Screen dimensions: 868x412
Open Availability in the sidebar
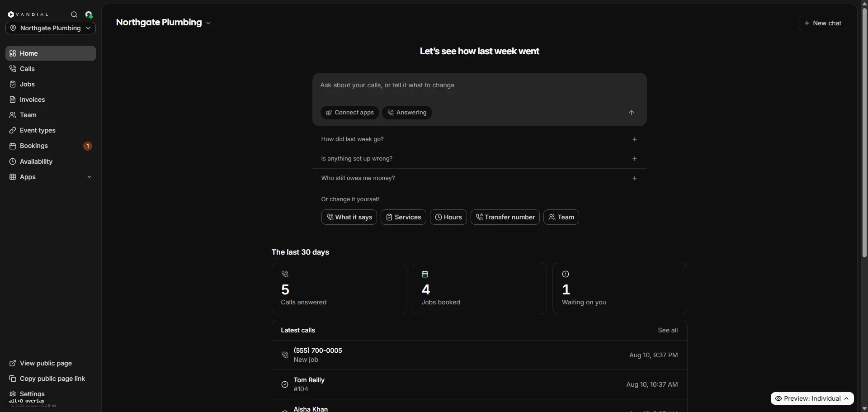[x=51, y=161]
